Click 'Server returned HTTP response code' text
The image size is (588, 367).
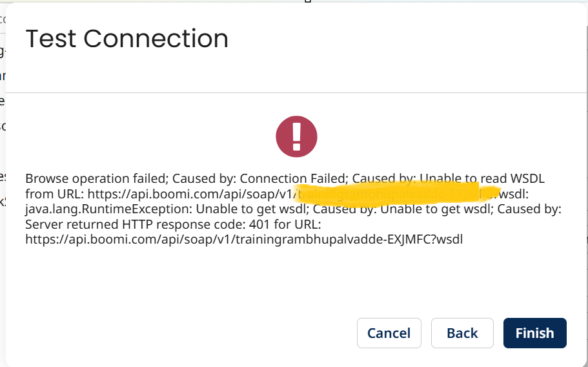point(135,224)
